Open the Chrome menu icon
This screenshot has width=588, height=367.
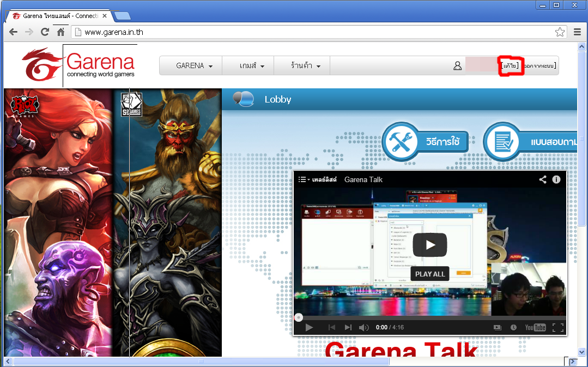pyautogui.click(x=578, y=32)
